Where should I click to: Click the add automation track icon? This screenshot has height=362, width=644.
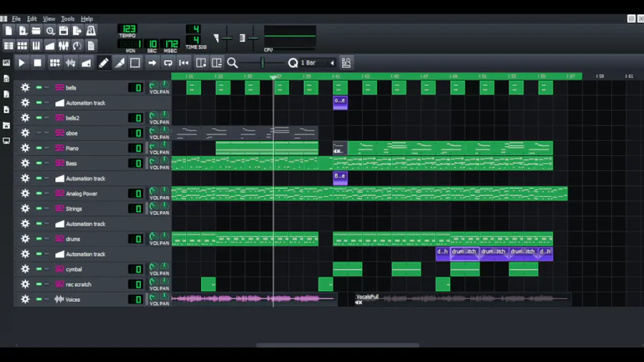point(87,63)
